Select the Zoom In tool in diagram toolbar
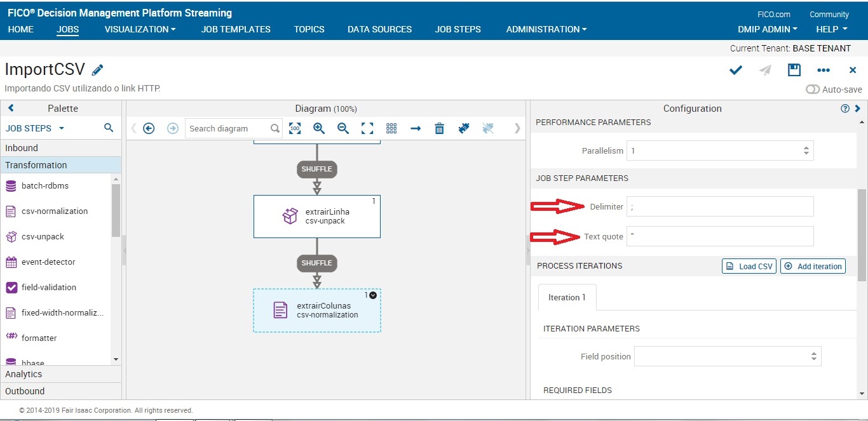 [x=319, y=128]
